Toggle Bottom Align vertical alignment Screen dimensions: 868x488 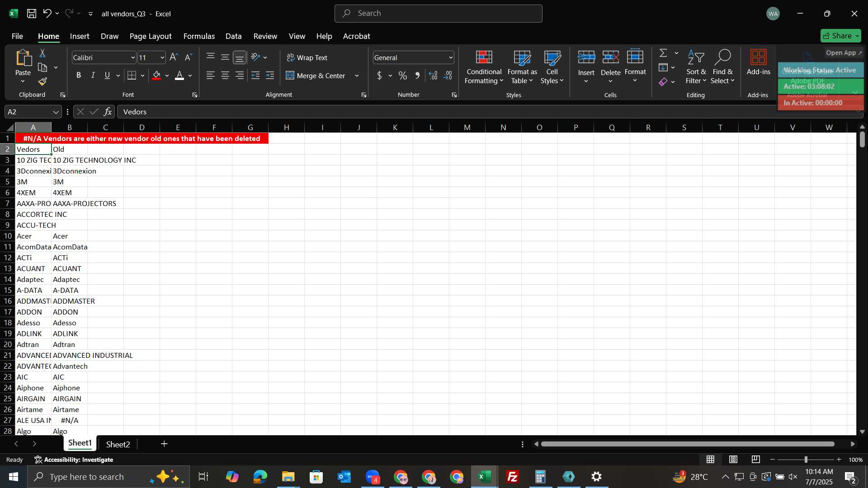click(x=240, y=57)
